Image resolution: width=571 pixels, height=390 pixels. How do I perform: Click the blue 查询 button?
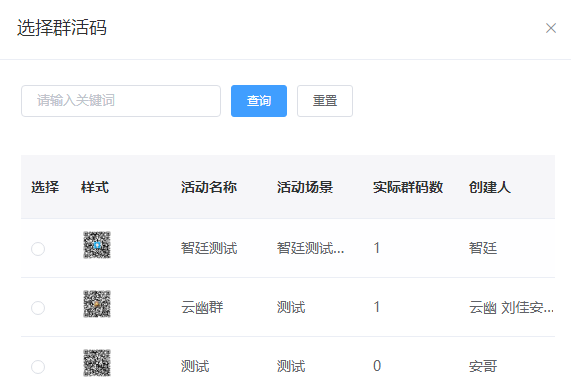(259, 101)
